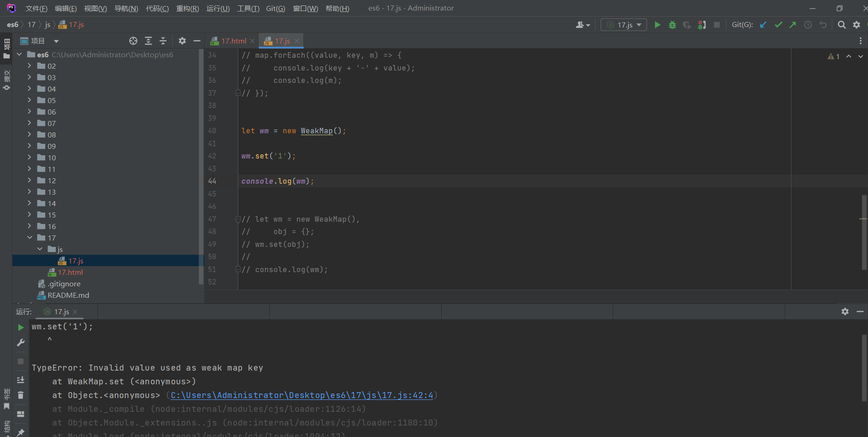
Task: Select .gitignore file in project tree
Action: [64, 284]
